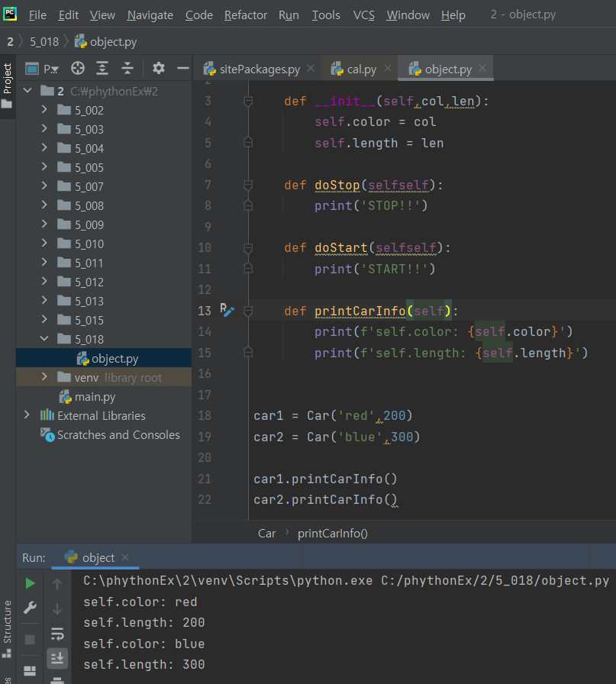Click the stop square in Run panel
Viewport: 616px width, 684px height.
click(30, 640)
